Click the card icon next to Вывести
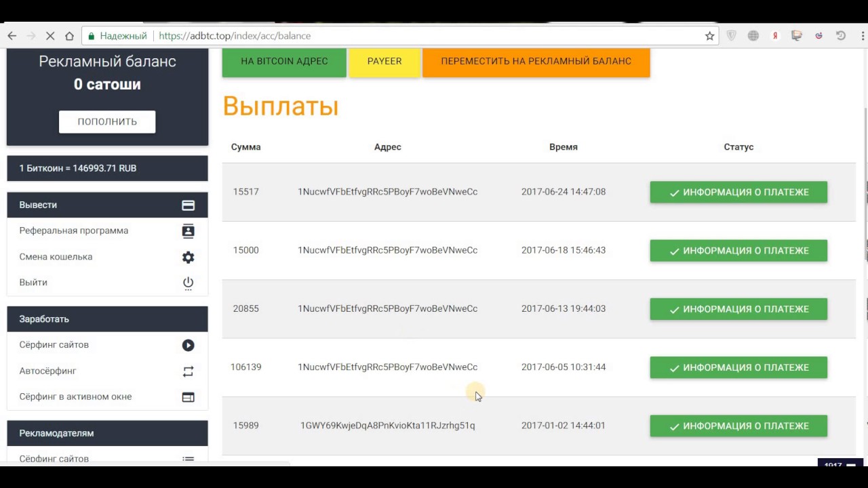The width and height of the screenshot is (868, 488). pyautogui.click(x=189, y=205)
